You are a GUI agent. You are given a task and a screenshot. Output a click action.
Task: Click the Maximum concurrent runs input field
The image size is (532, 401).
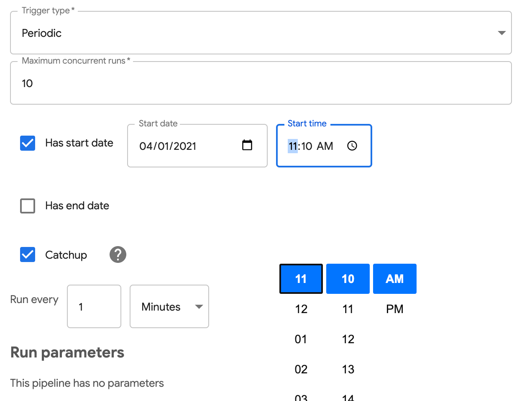coord(261,83)
